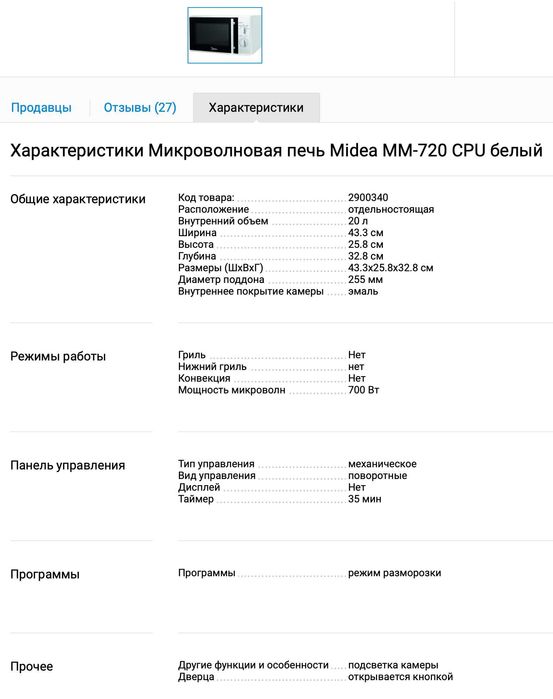
Task: Click the Дисплей label
Action: click(199, 487)
